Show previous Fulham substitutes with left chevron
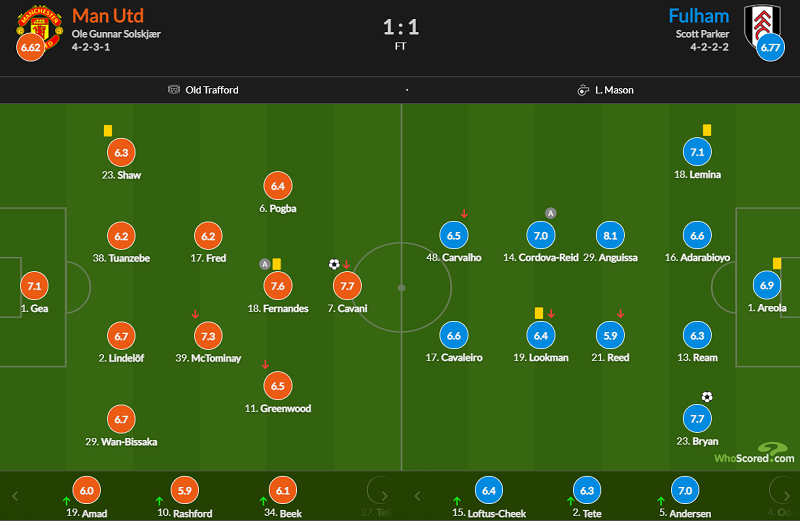This screenshot has height=521, width=800. 417,496
